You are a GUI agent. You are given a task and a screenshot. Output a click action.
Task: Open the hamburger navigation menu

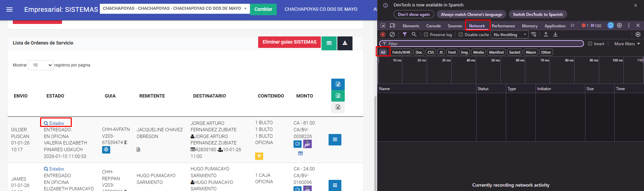pos(9,9)
